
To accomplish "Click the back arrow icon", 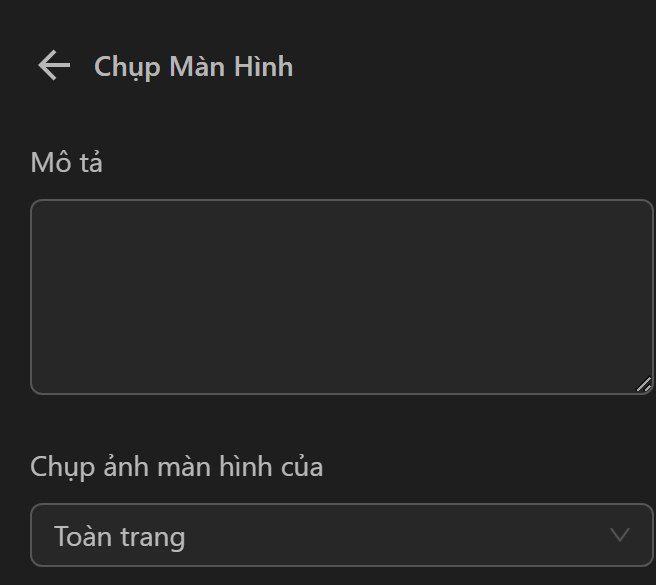I will tap(54, 66).
